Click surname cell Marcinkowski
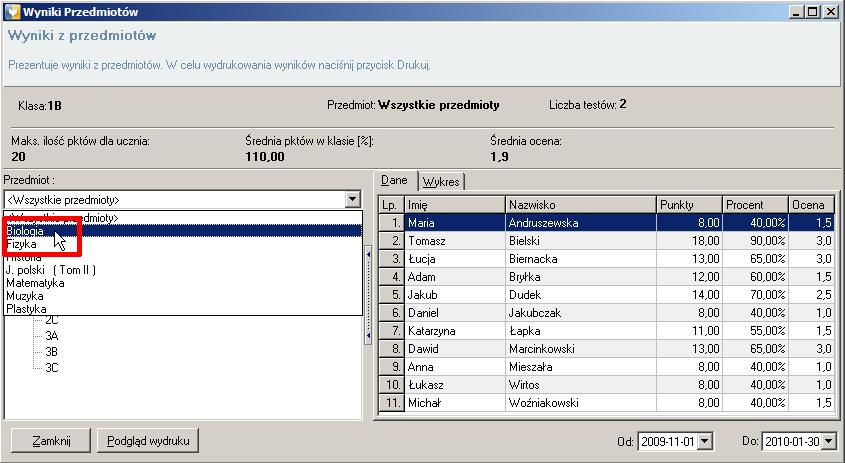 [x=581, y=349]
